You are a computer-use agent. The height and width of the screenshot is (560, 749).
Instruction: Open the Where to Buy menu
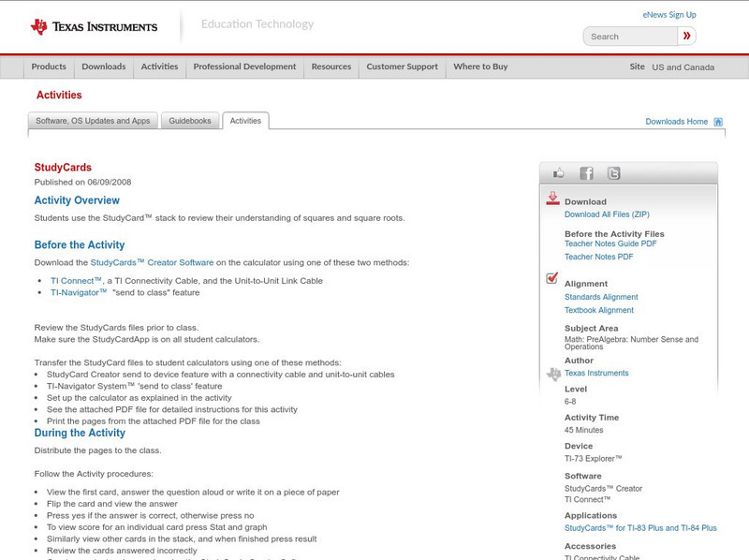pyautogui.click(x=480, y=66)
